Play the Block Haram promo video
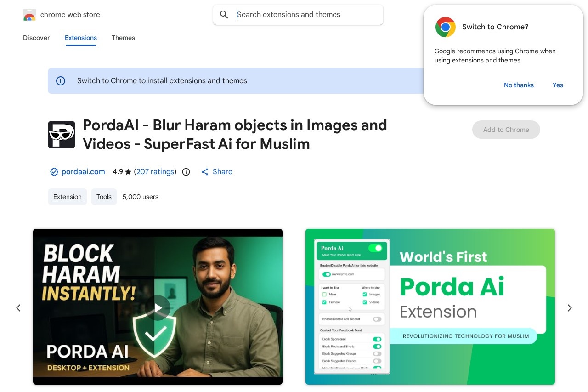Screen dimensions: 588x392 tap(158, 307)
